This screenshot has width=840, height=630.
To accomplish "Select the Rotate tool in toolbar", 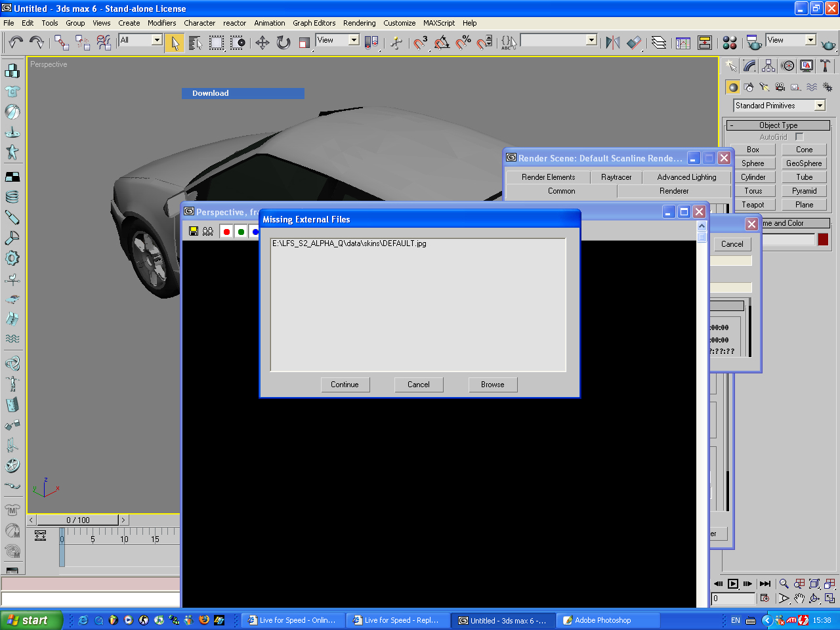I will pos(283,43).
